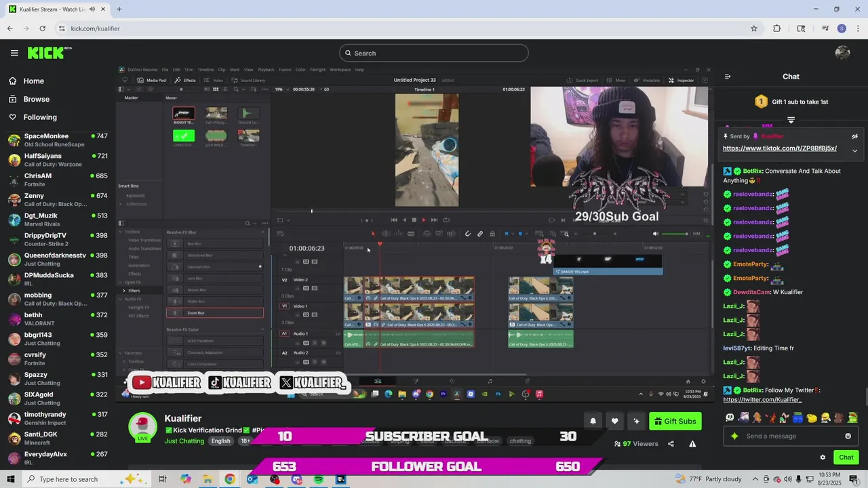
Task: Toggle position lock padlock in Resolve toolbar
Action: click(492, 234)
